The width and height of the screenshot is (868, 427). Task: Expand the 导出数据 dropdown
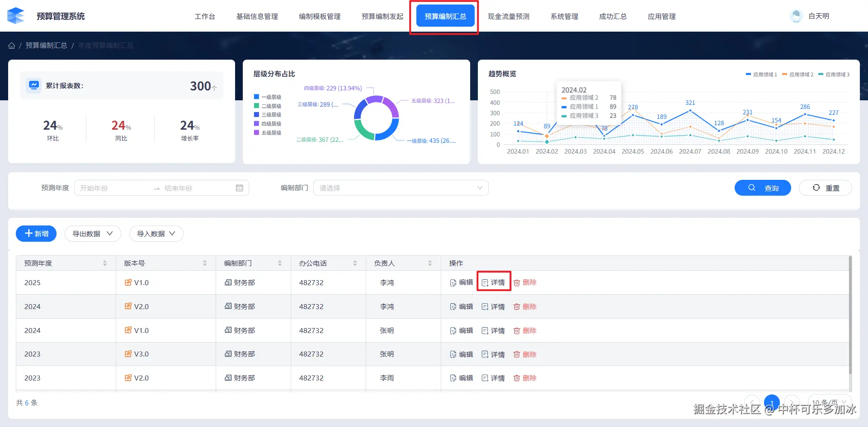point(93,234)
